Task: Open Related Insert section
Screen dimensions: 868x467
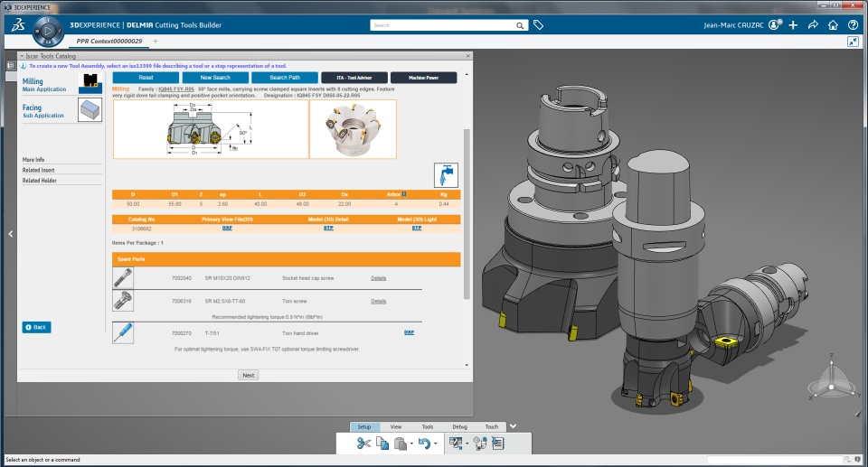Action: 38,170
